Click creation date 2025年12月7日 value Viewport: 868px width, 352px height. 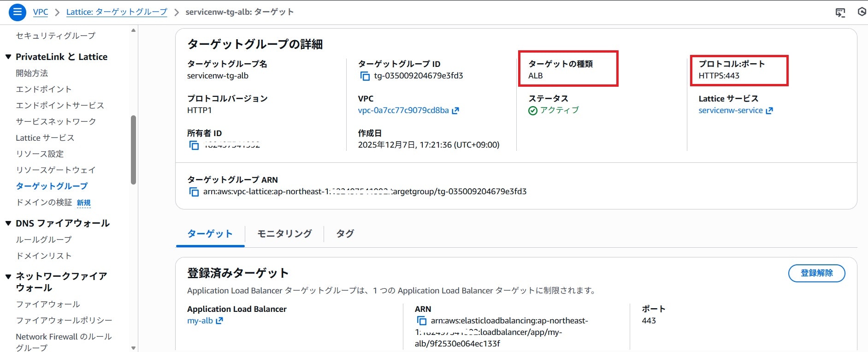[x=429, y=145]
